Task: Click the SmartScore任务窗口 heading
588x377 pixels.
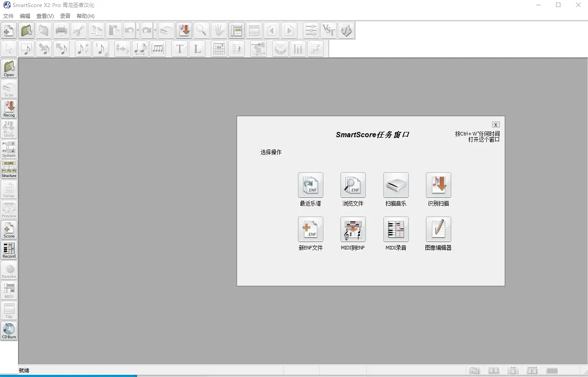Action: click(372, 135)
